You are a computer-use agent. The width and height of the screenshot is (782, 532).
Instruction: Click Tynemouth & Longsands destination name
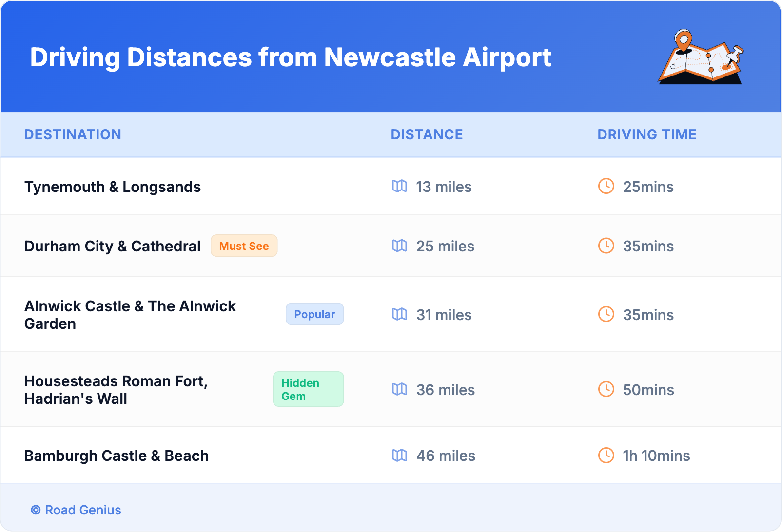coord(113,187)
